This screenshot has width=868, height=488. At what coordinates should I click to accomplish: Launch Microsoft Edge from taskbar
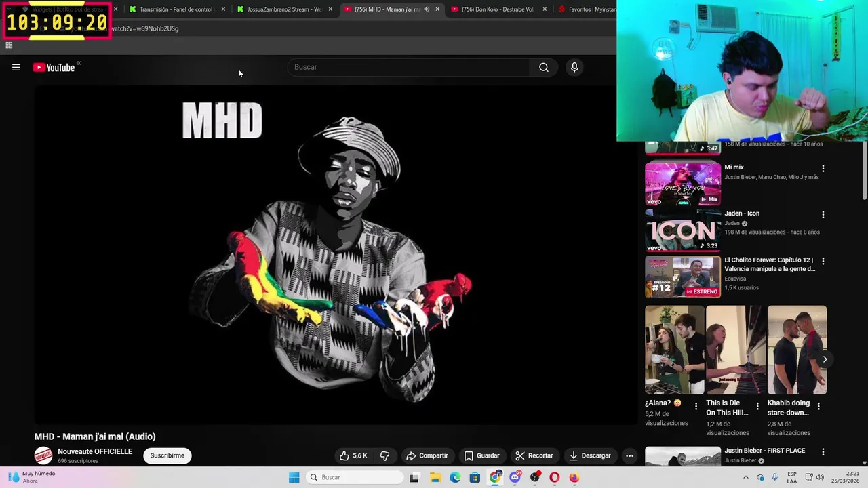point(455,477)
